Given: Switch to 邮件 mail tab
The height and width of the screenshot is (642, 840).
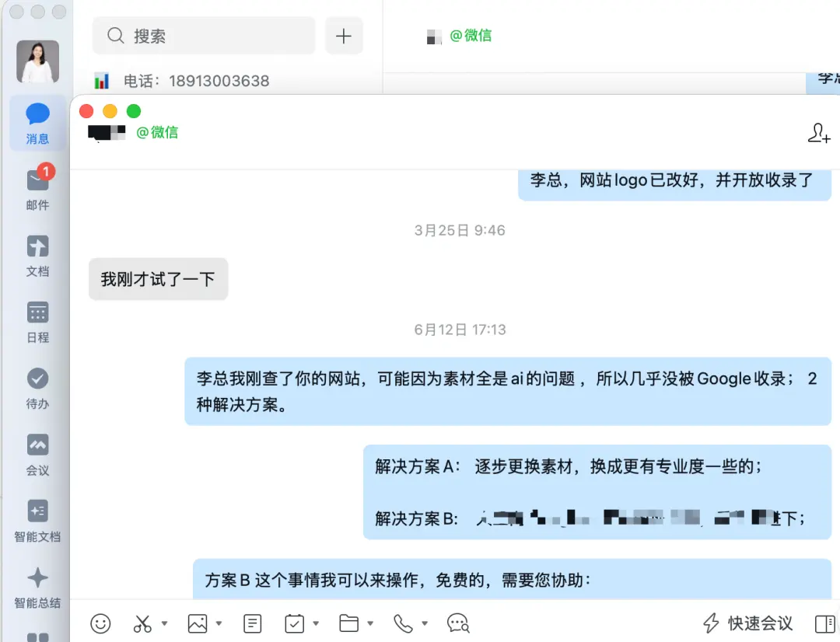Looking at the screenshot, I should pyautogui.click(x=37, y=188).
